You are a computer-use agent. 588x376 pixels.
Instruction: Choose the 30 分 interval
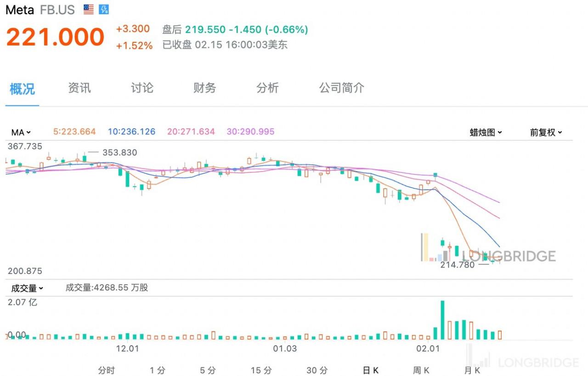pyautogui.click(x=317, y=370)
